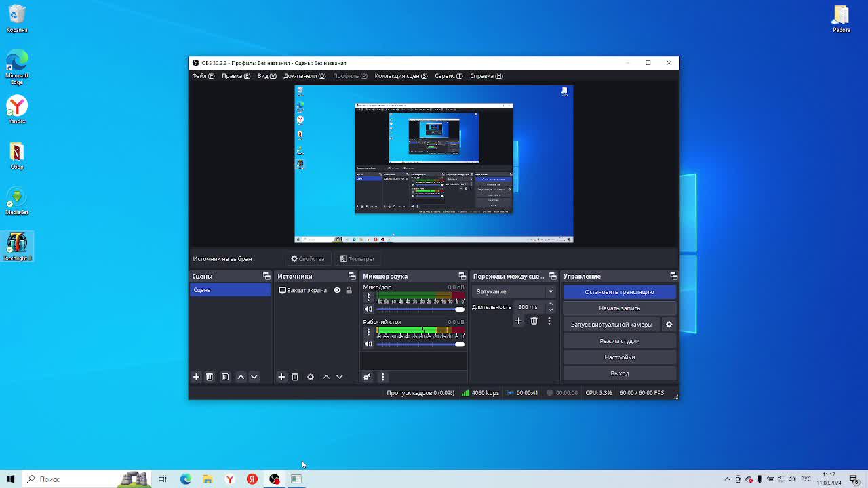
Task: Open Работа folder on desktop
Action: pos(842,19)
